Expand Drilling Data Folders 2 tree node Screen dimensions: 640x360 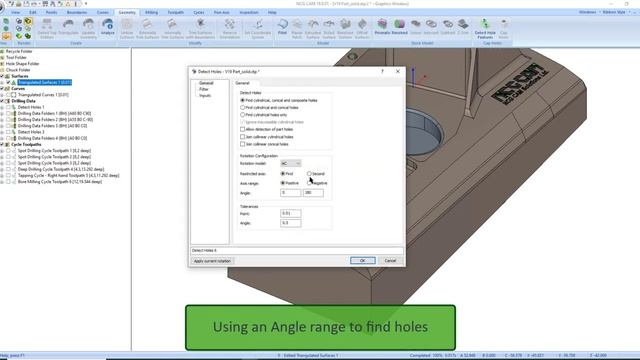pos(2,120)
